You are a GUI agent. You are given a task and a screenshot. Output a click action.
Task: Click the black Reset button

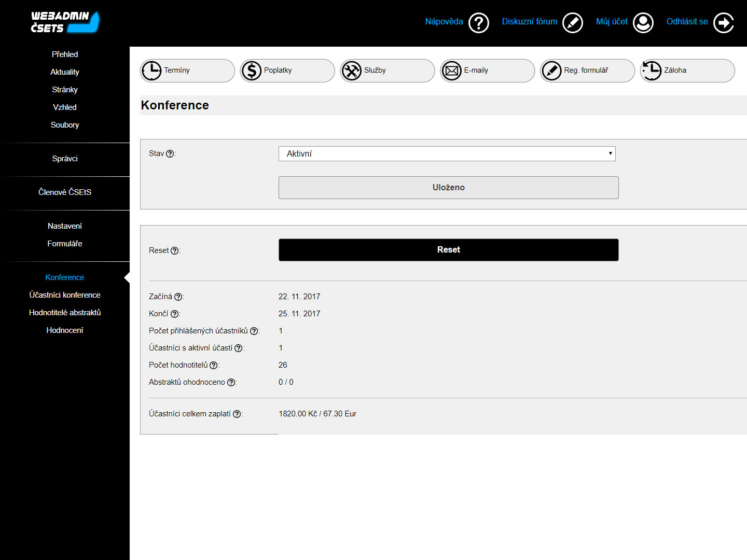click(449, 250)
